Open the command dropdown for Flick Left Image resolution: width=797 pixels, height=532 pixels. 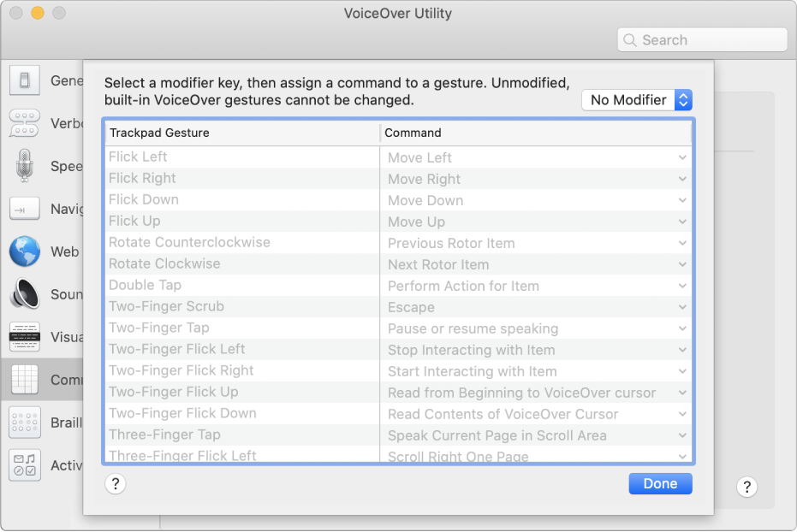click(682, 157)
